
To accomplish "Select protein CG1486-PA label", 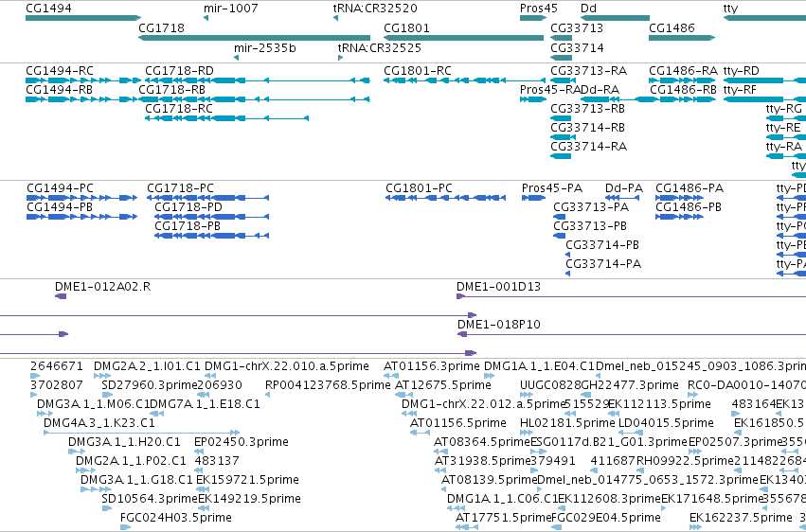I will [x=690, y=188].
